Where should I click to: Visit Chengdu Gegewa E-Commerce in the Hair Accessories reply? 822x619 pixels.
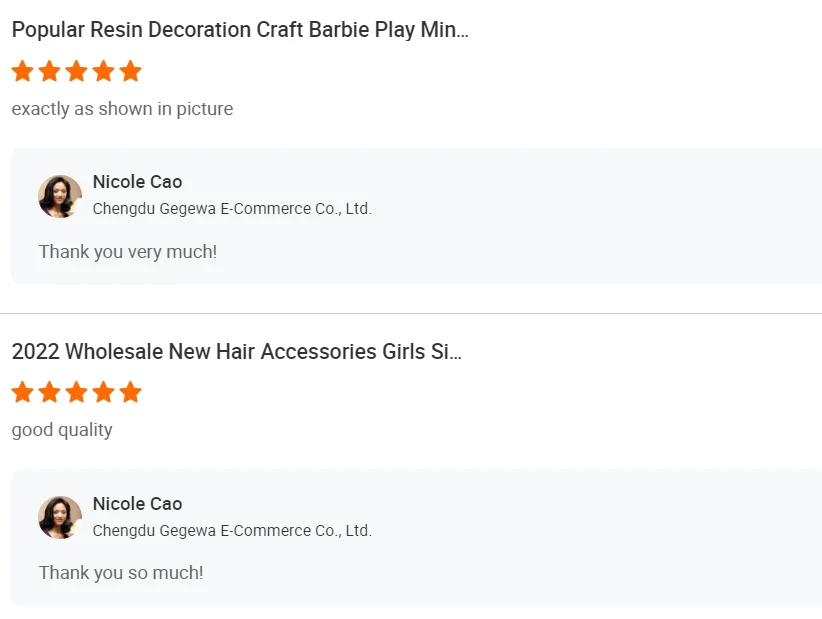[232, 531]
